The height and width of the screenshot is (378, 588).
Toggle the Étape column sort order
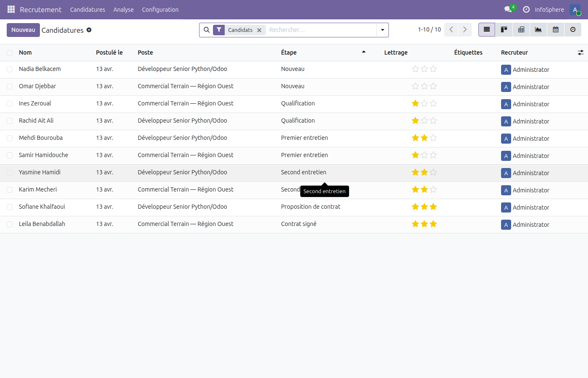coord(289,52)
